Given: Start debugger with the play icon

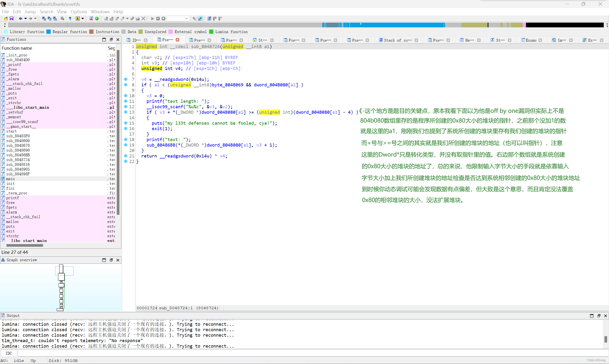Looking at the screenshot, I should [152, 18].
